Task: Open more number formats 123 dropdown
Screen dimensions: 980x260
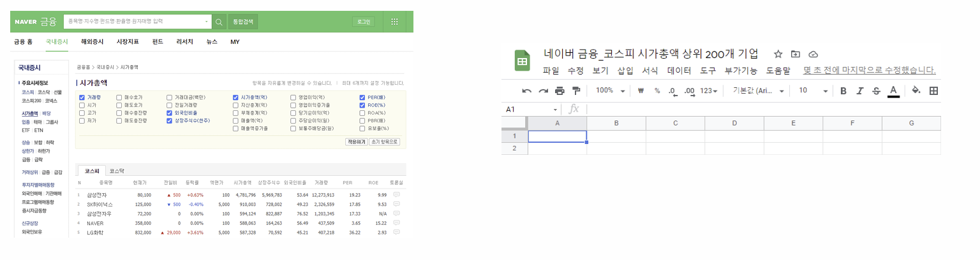Action: [708, 90]
